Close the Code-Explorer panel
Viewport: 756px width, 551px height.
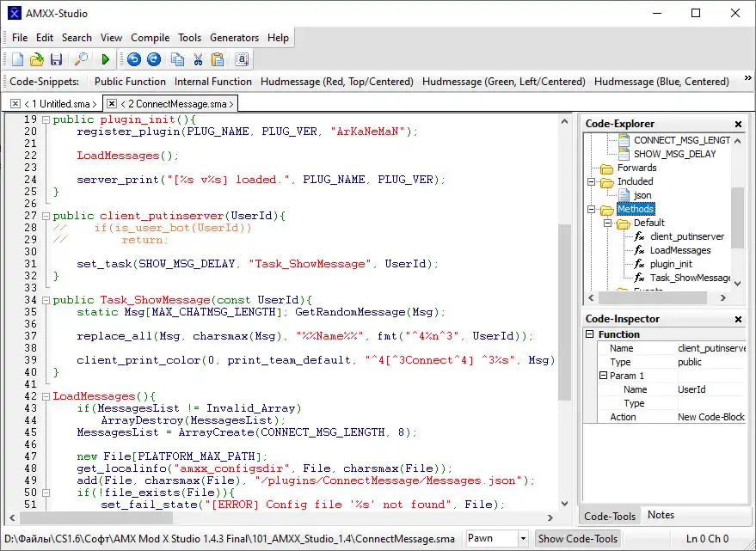click(x=738, y=124)
